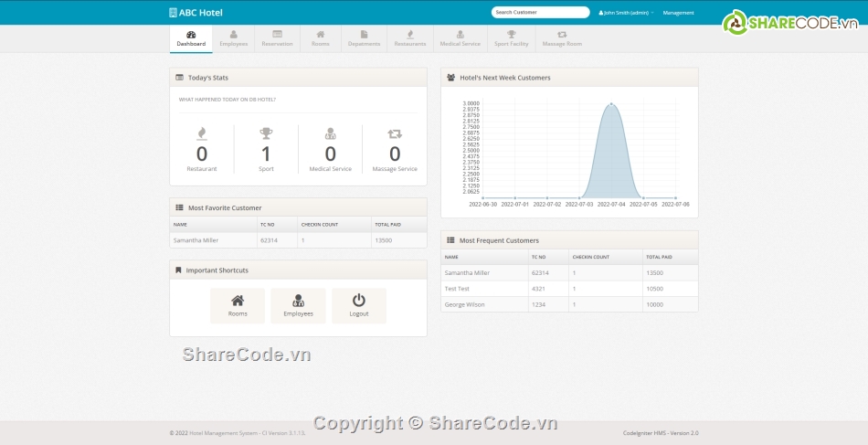
Task: Click Samantha Miller in Most Frequent Customers
Action: (x=467, y=273)
